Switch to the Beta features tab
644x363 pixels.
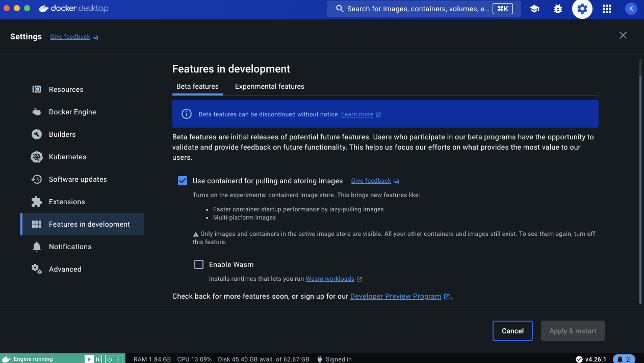coord(197,86)
